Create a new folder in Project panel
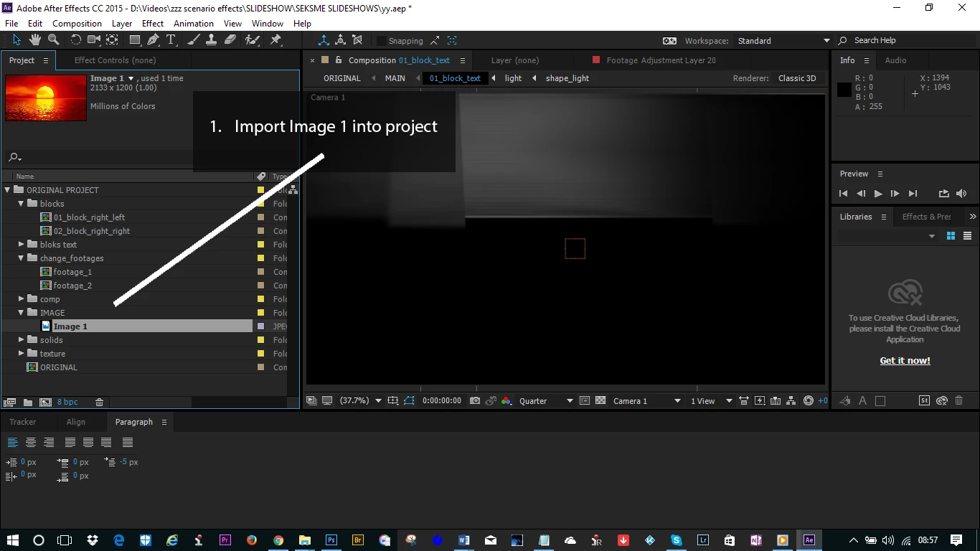980x551 pixels. [x=28, y=402]
